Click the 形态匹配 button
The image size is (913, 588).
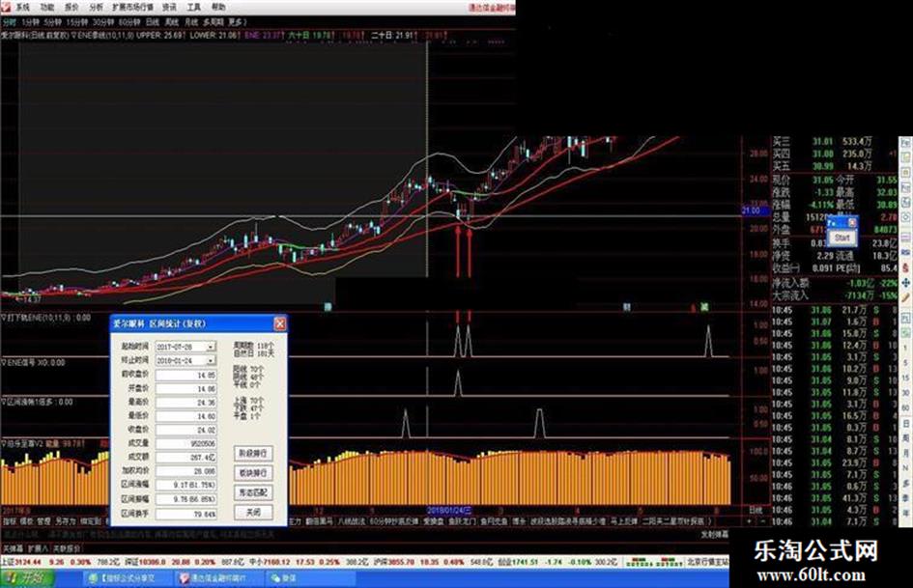[x=253, y=492]
